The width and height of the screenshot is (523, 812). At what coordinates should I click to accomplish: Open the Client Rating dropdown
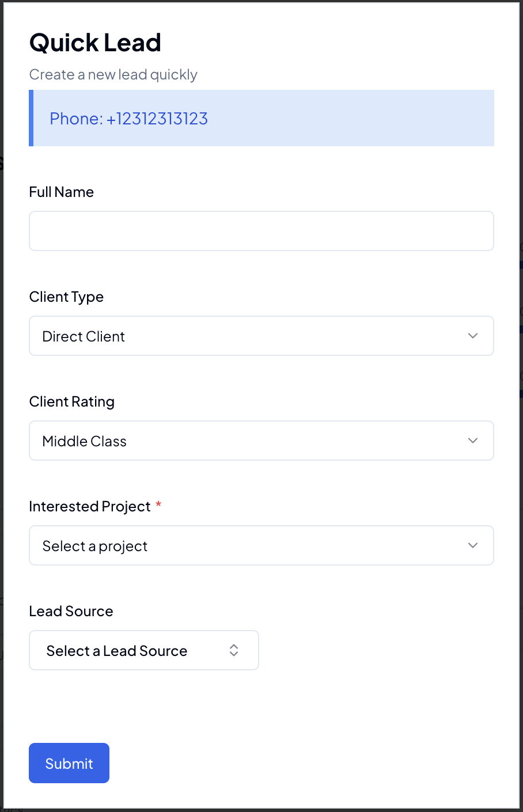[261, 441]
